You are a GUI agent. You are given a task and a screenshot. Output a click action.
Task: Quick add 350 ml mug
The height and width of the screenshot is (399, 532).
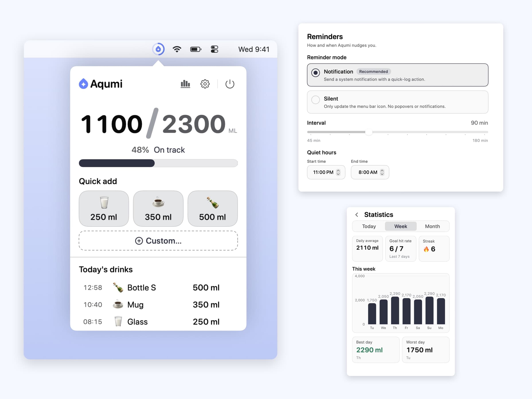(158, 209)
